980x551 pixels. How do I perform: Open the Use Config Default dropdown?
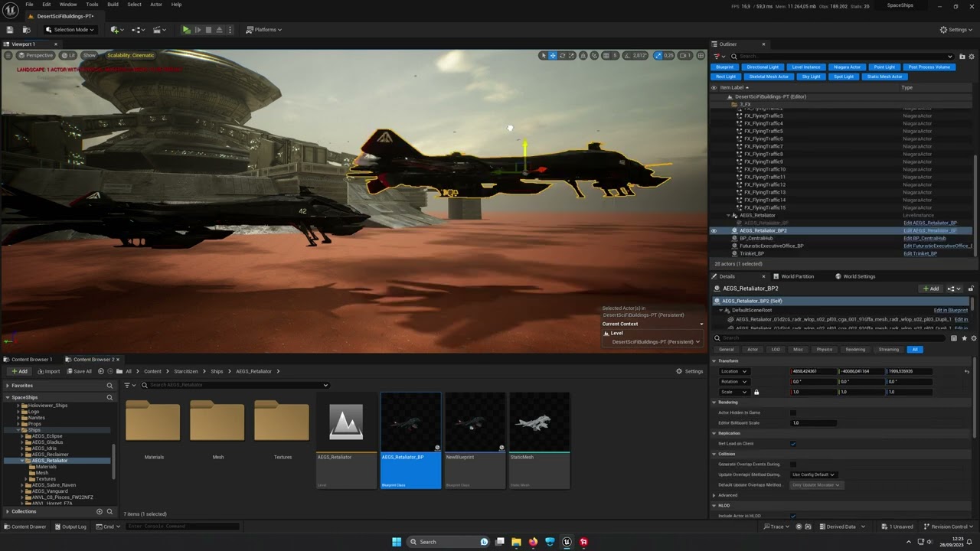[813, 474]
